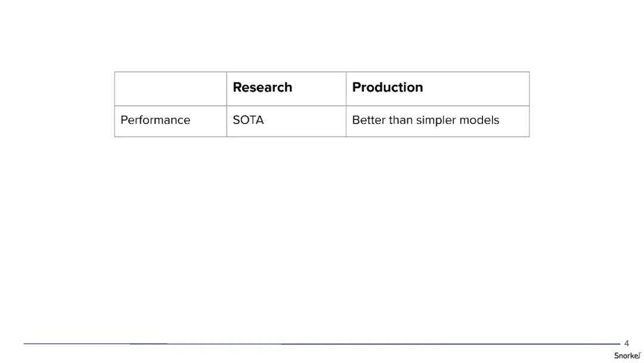The width and height of the screenshot is (644, 363).
Task: Click the Snorkel logo in the corner
Action: pyautogui.click(x=627, y=355)
